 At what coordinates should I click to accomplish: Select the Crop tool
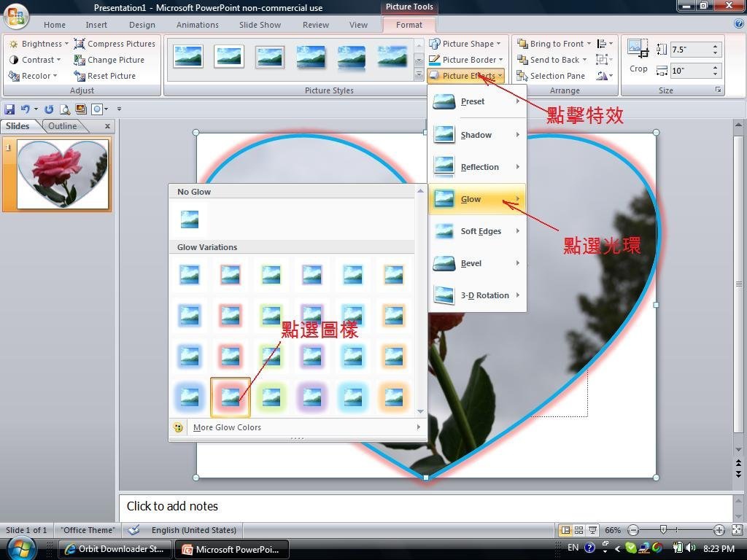tap(638, 56)
